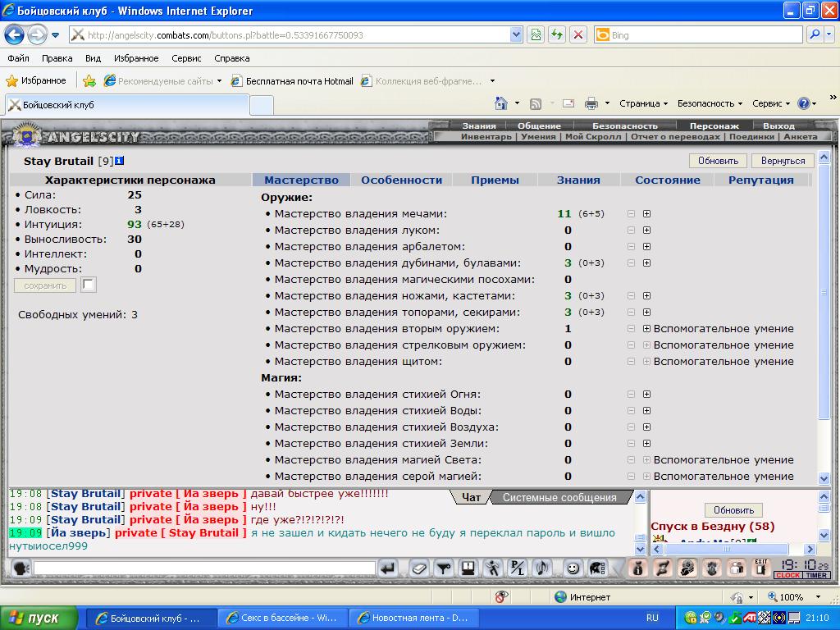Click the IE help question mark icon
This screenshot has height=630, width=840.
(804, 103)
